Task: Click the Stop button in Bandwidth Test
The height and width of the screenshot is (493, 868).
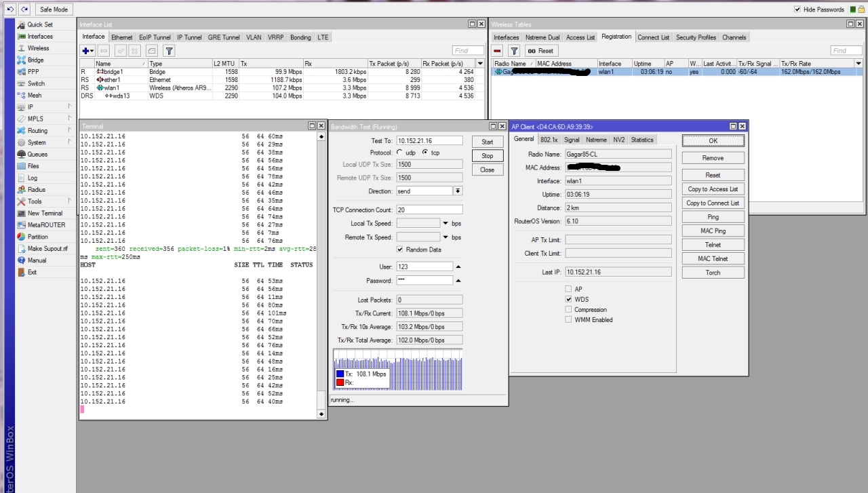Action: 487,156
